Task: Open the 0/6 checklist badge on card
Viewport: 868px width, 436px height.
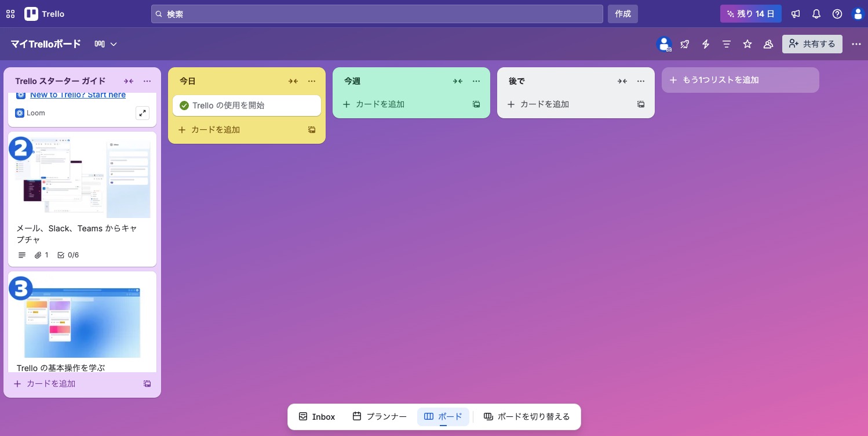Action: (x=68, y=255)
